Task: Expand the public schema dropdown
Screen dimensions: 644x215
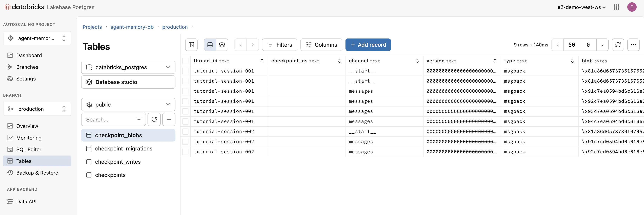Action: [x=128, y=104]
